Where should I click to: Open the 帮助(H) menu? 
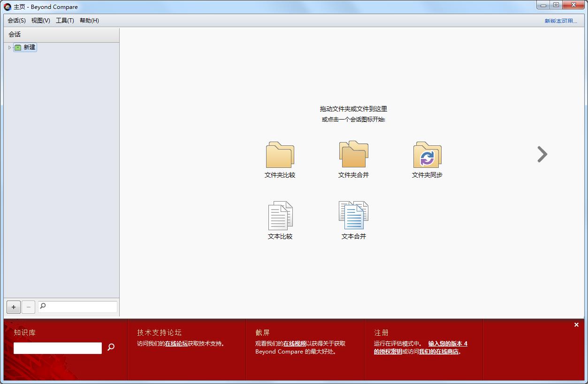pyautogui.click(x=89, y=21)
